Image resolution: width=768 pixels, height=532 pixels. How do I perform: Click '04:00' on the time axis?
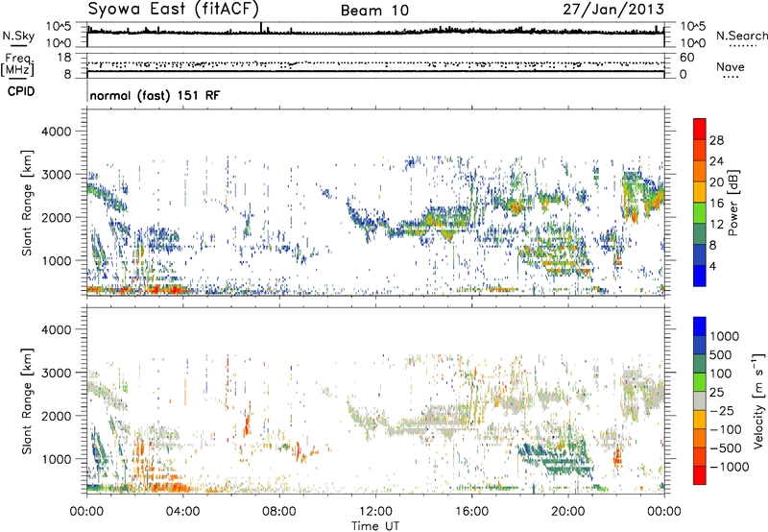183,512
